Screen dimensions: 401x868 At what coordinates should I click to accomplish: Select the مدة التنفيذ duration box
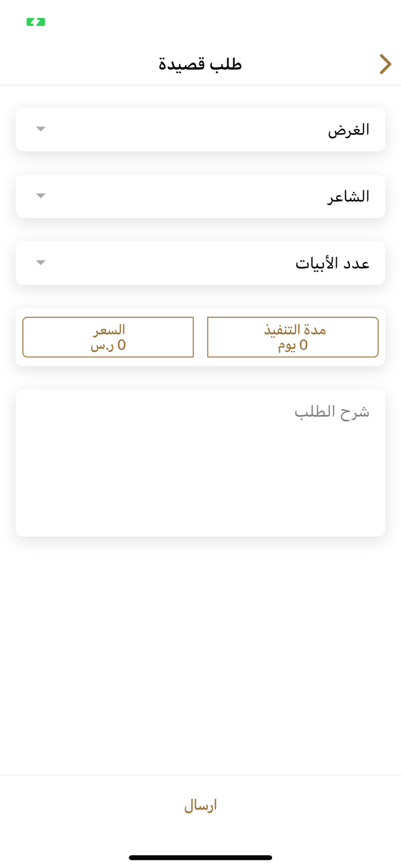click(293, 337)
